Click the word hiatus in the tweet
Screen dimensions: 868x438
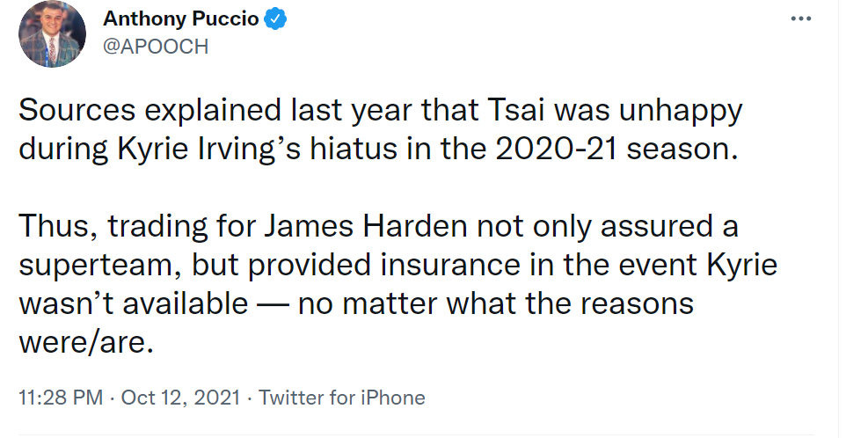pos(354,150)
